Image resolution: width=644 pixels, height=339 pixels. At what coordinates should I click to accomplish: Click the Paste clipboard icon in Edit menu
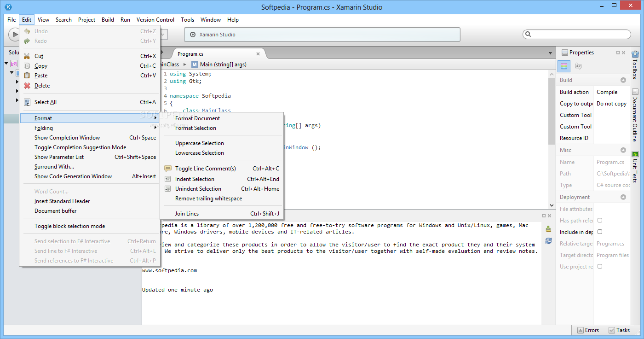27,76
